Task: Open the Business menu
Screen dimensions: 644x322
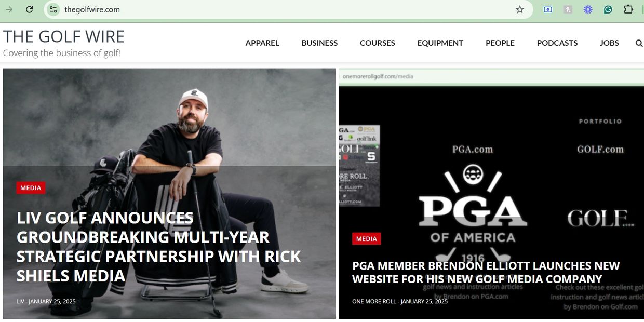Action: tap(319, 43)
